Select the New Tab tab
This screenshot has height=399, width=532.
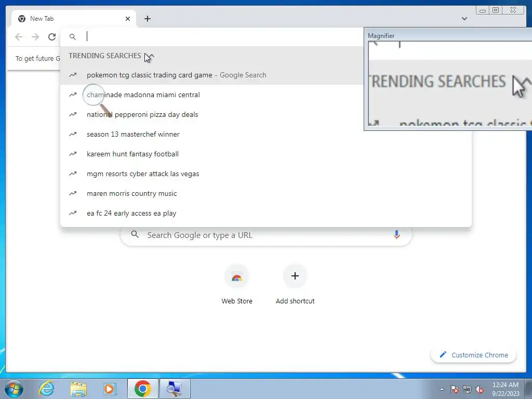(74, 19)
